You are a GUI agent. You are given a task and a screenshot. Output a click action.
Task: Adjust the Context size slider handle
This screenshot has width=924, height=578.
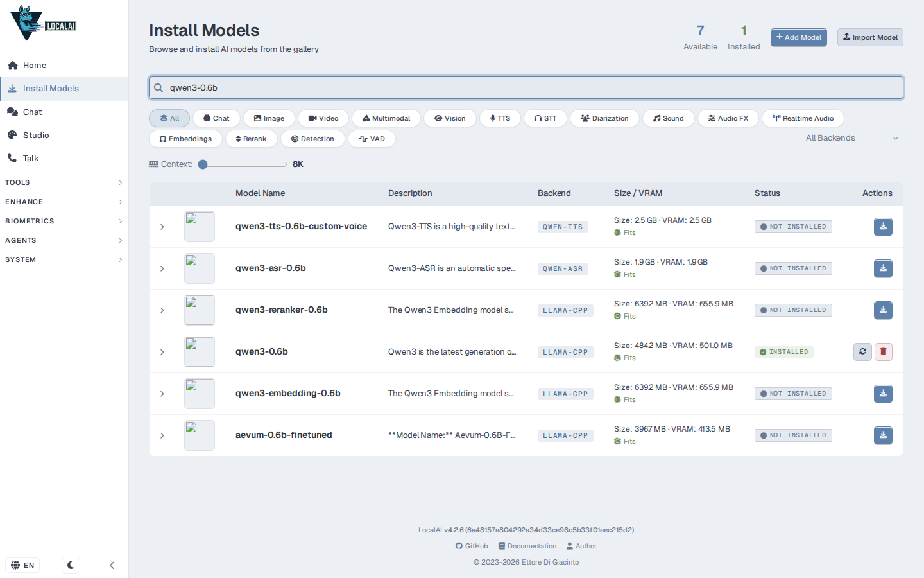click(x=203, y=164)
